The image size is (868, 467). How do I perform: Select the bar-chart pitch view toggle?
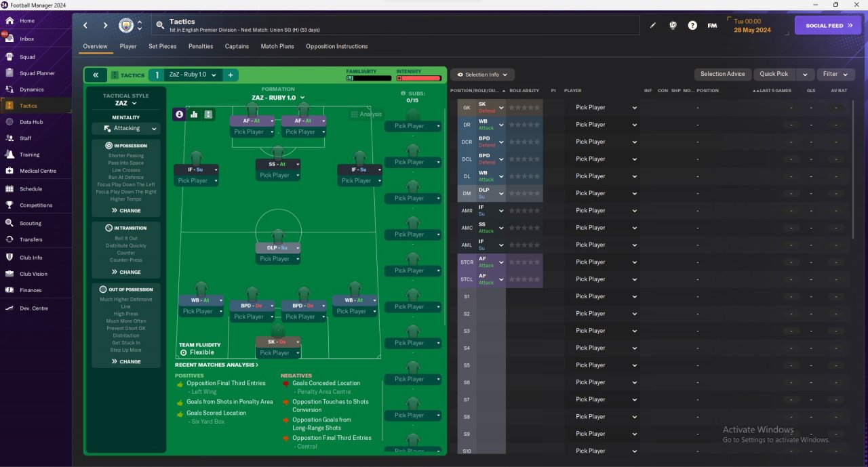coord(194,115)
